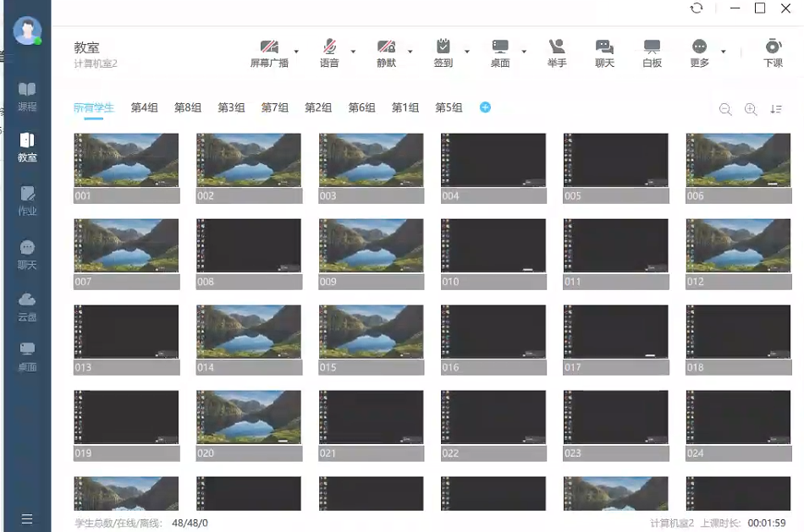Click the 举手 raise hand icon
This screenshot has height=532, width=804.
pyautogui.click(x=557, y=48)
